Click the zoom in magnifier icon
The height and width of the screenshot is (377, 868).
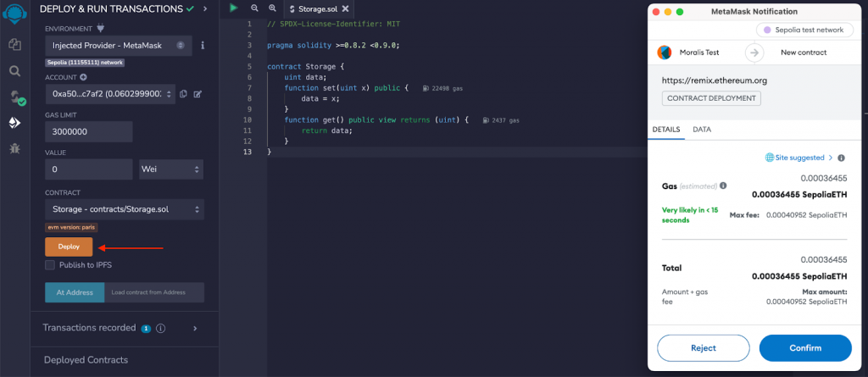[x=272, y=8]
